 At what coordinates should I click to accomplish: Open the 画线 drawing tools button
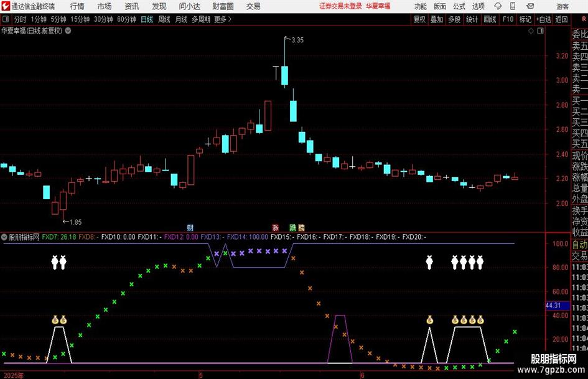coord(490,19)
